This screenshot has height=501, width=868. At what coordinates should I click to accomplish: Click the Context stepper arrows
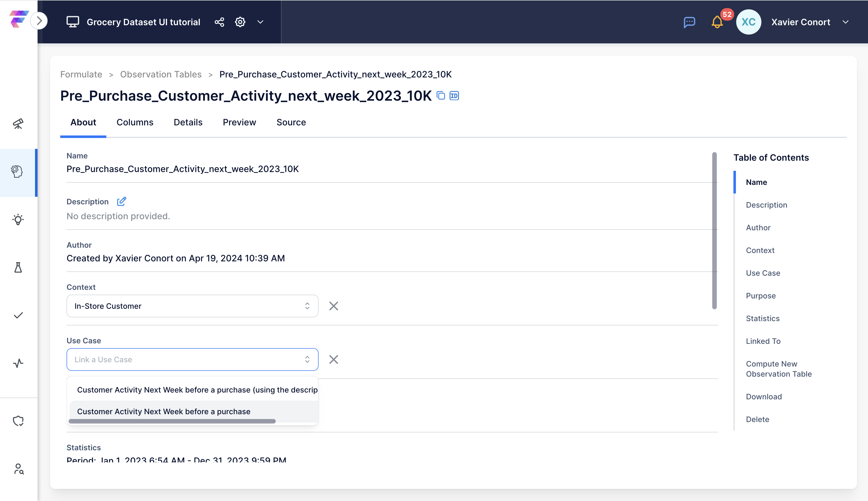(x=307, y=306)
